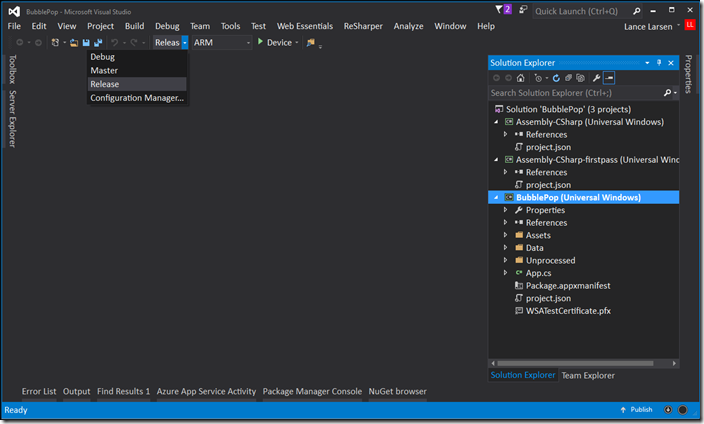The width and height of the screenshot is (704, 424).
Task: Click the status bar download arrow icon
Action: (668, 410)
